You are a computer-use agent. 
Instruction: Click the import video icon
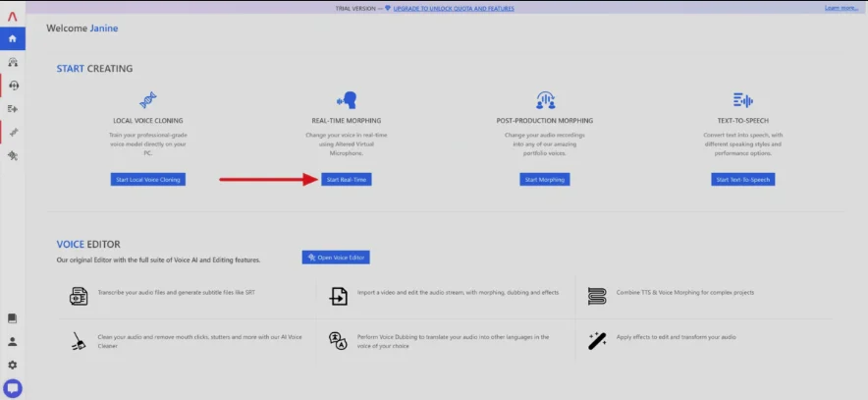(x=338, y=296)
